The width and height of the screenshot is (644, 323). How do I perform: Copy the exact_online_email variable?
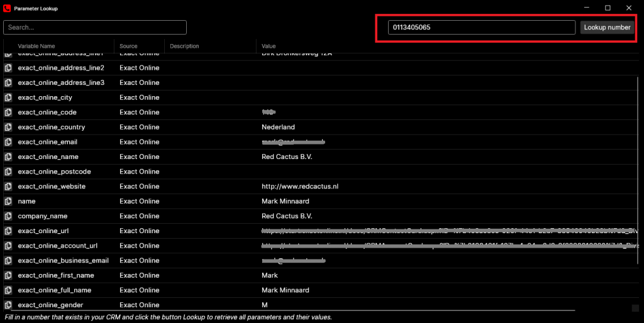pos(8,141)
